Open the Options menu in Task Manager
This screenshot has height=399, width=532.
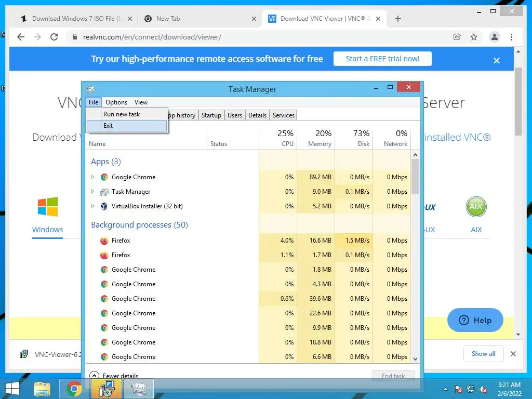[x=116, y=102]
